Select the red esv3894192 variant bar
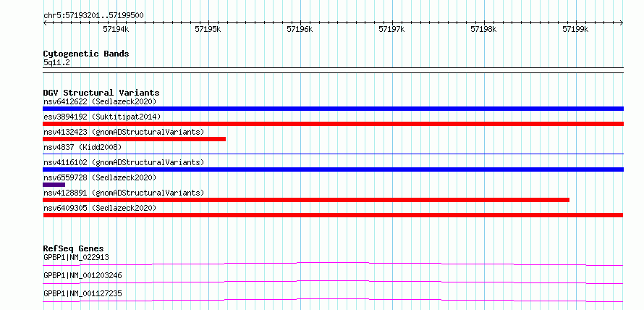 pos(333,124)
